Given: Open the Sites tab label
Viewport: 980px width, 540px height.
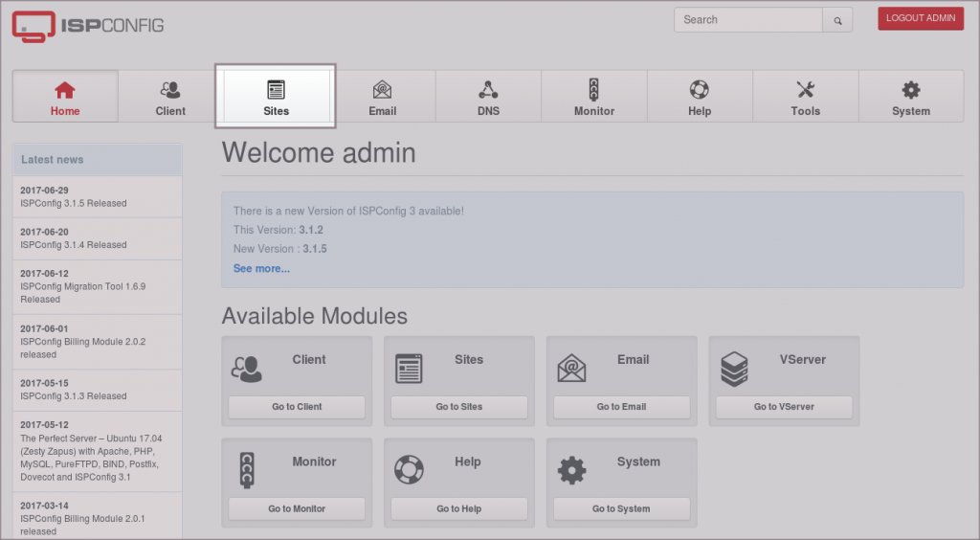Looking at the screenshot, I should [276, 111].
